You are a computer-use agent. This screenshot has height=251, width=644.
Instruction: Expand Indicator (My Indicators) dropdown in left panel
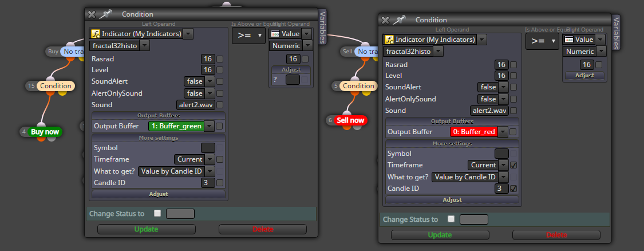tap(188, 34)
